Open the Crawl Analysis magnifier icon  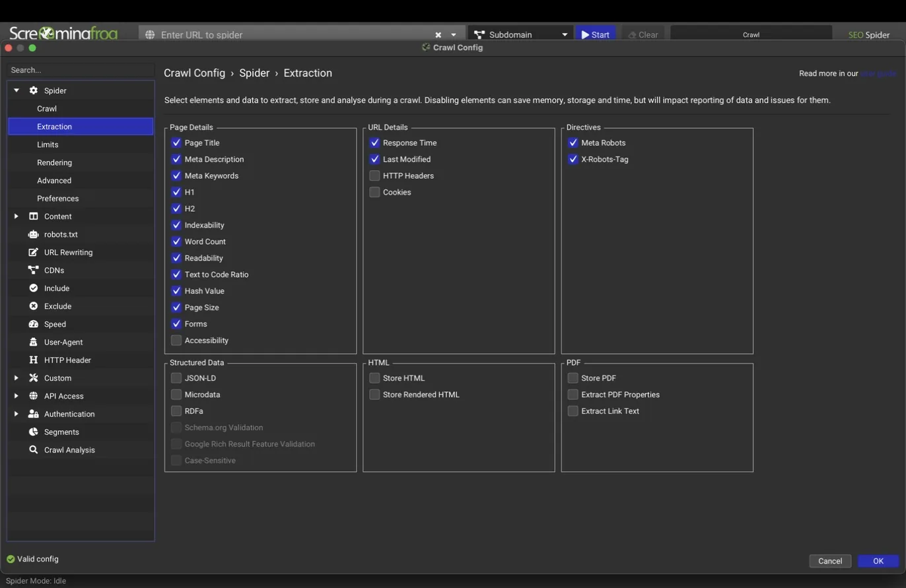pos(33,449)
